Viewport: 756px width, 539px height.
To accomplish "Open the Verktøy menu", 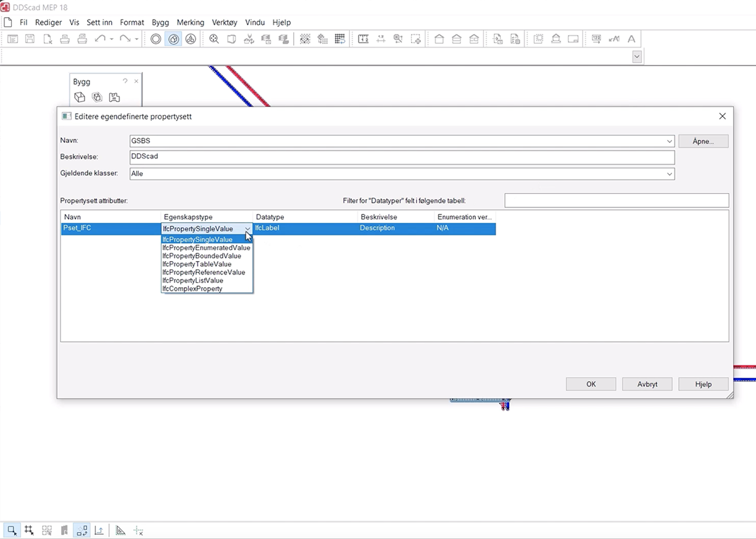I will (x=225, y=22).
